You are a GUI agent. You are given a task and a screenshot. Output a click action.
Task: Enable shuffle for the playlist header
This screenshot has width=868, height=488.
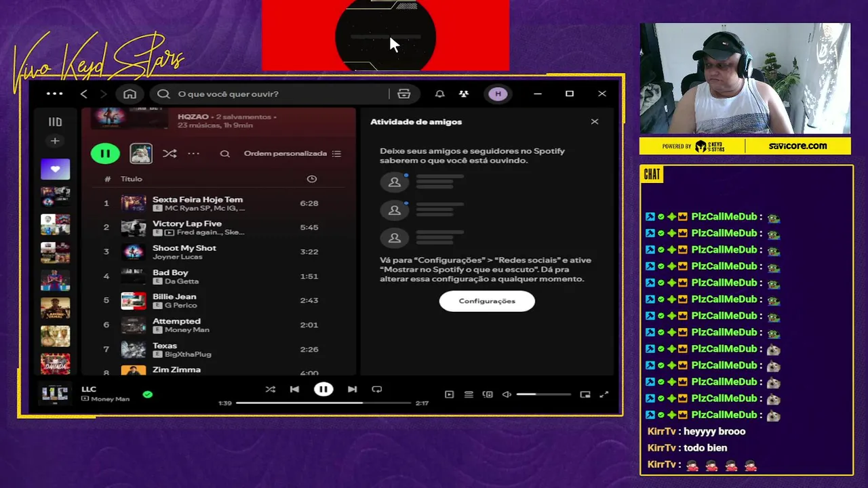170,154
